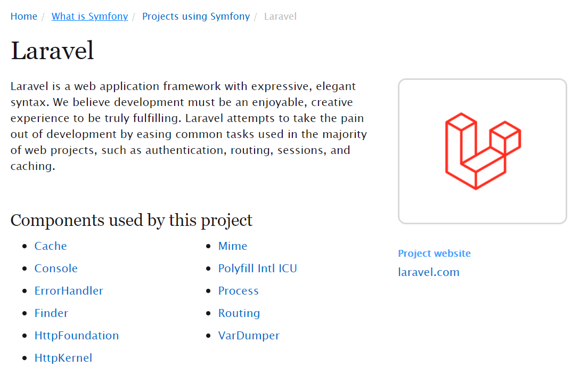Navigate to Projects using Symfony breadcrumb
588x382 pixels.
pos(196,17)
